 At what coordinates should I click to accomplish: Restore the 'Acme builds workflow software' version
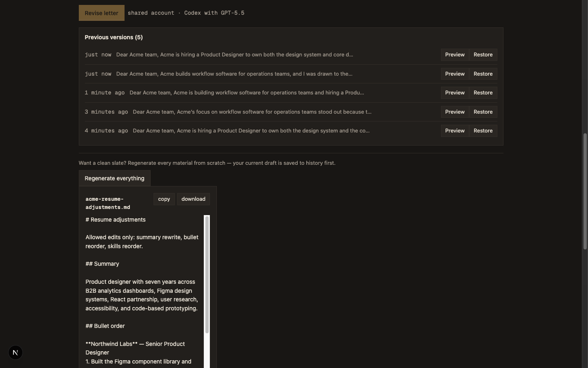(x=483, y=74)
